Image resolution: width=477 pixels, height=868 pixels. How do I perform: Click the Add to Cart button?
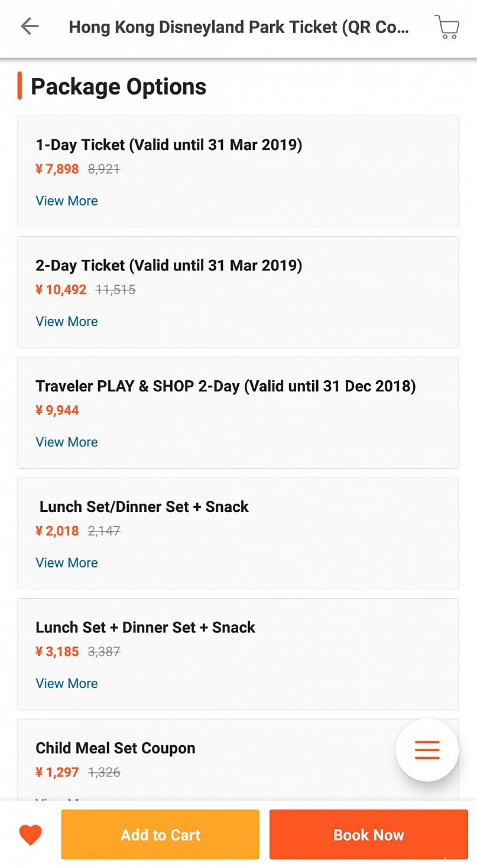click(160, 834)
